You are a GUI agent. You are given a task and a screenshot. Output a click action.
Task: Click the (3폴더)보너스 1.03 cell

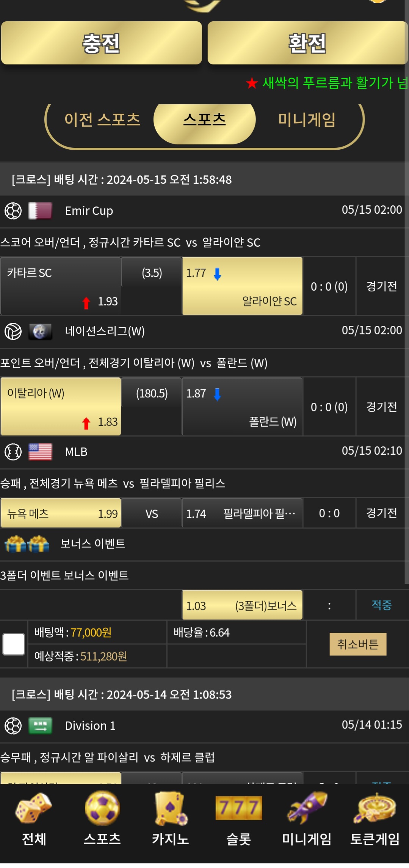point(242,605)
